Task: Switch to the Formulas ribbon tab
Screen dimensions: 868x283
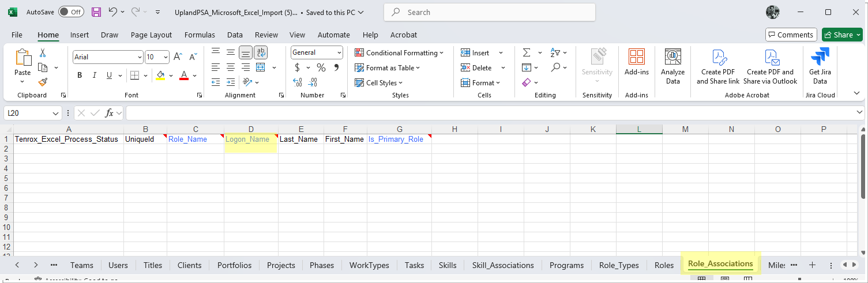Action: (200, 35)
